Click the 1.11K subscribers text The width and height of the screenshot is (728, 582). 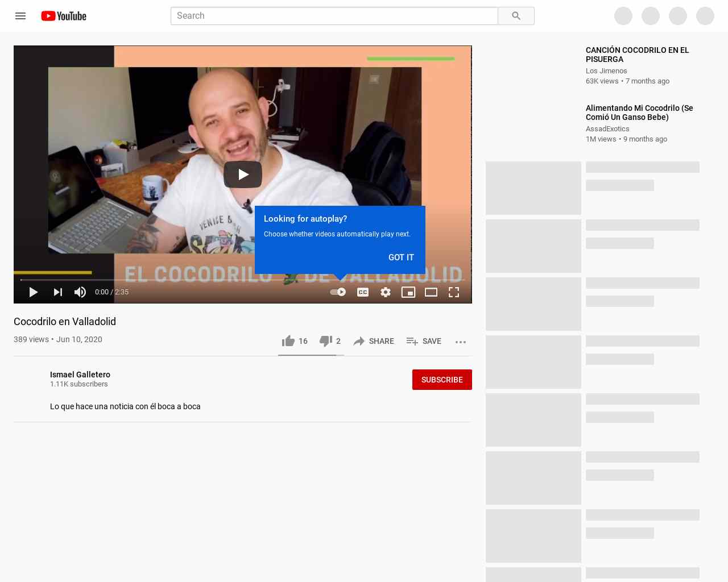click(79, 384)
